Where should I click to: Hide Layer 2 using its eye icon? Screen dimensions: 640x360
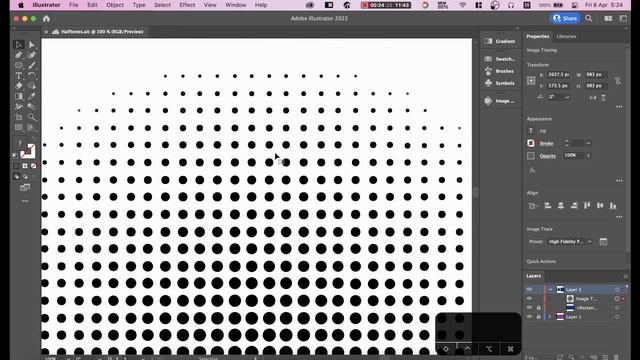(x=529, y=289)
